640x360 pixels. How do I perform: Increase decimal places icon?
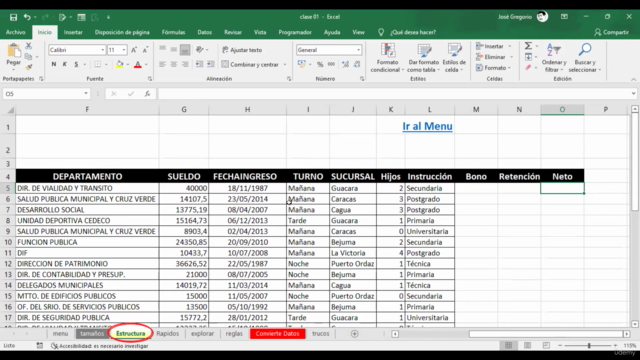(345, 64)
